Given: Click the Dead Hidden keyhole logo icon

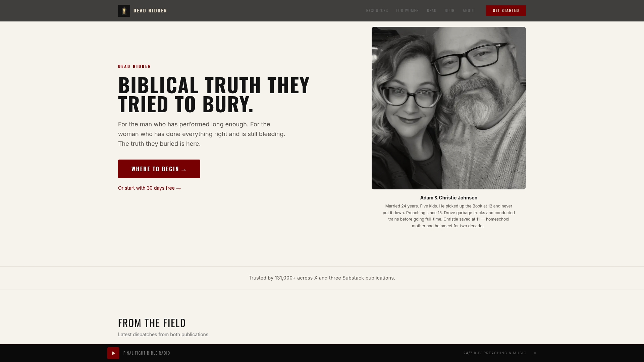Looking at the screenshot, I should 124,11.
